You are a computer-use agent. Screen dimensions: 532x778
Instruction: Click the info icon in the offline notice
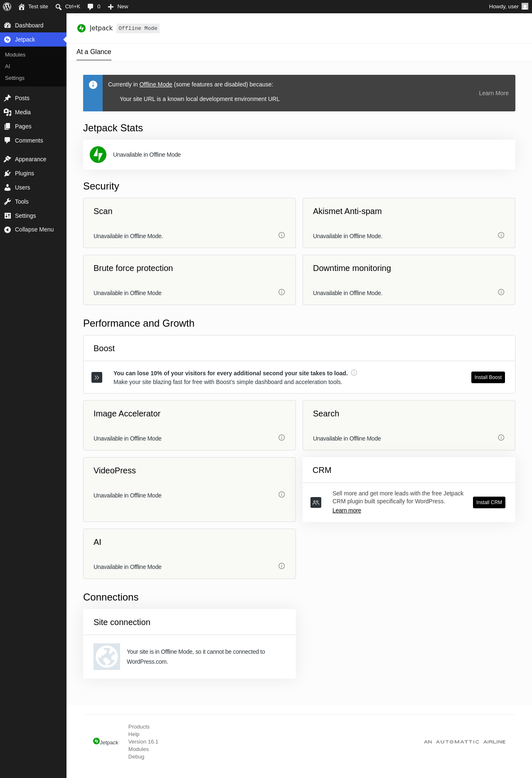click(x=93, y=85)
